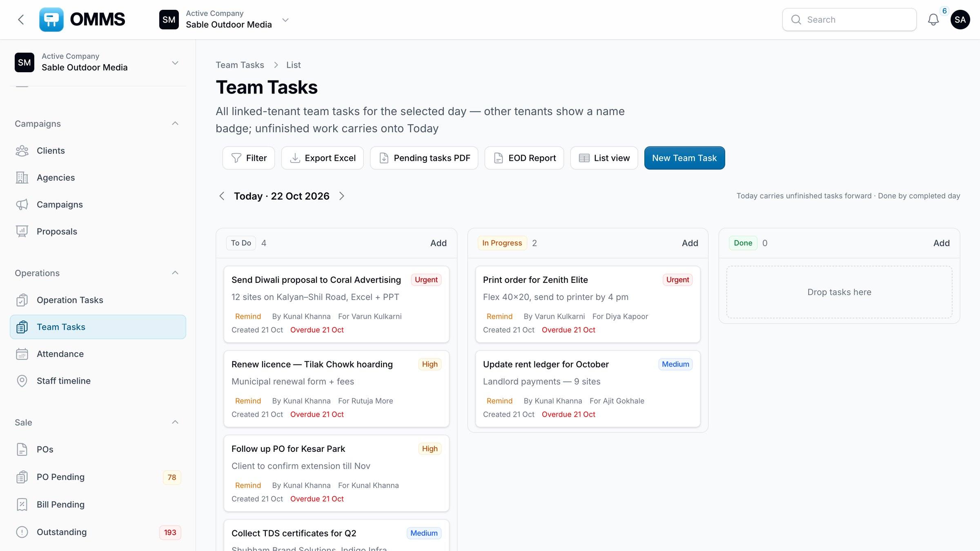Click the Bill Pending receipt icon

pyautogui.click(x=22, y=504)
